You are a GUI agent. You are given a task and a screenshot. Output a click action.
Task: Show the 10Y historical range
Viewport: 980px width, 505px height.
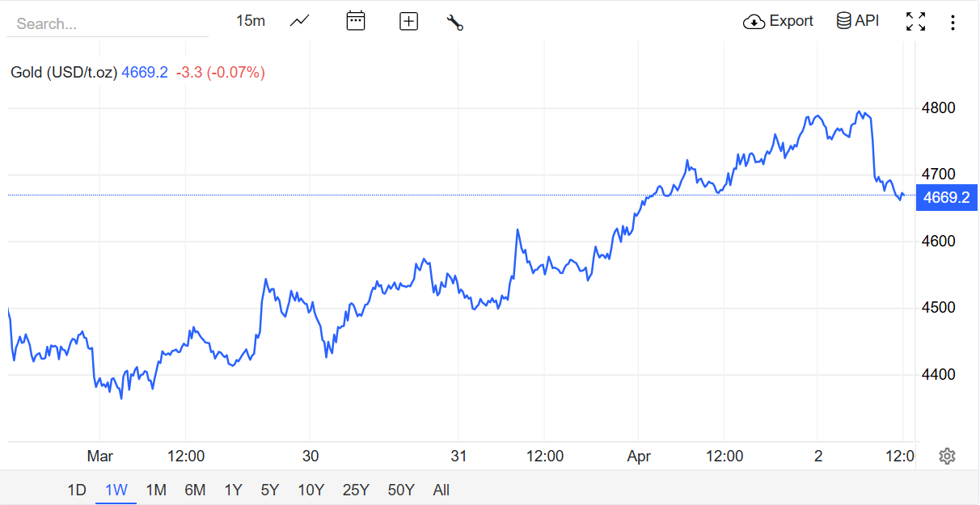(311, 490)
